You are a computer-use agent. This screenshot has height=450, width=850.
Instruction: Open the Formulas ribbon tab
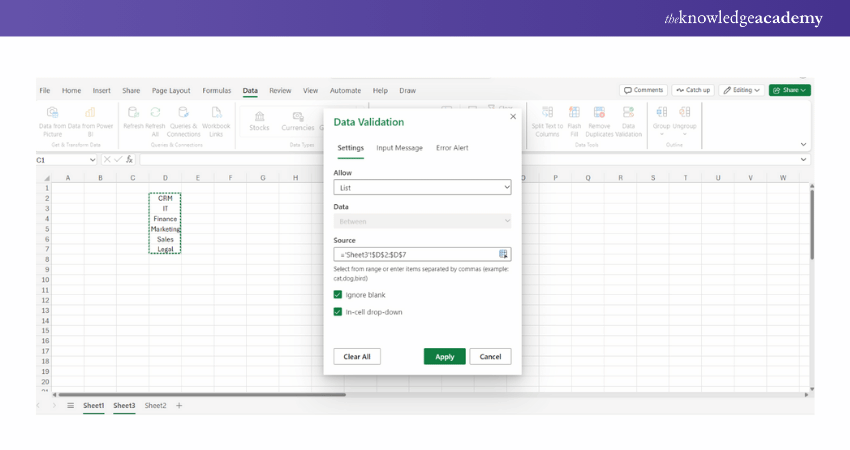pos(216,90)
